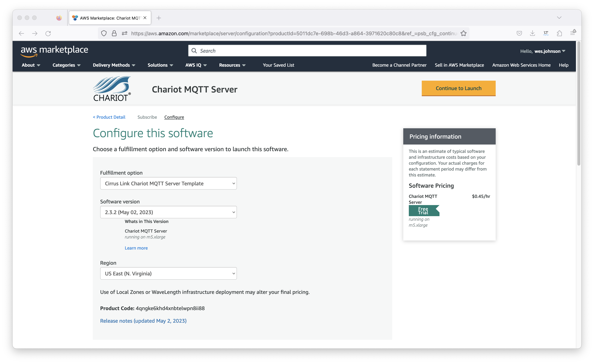The image size is (594, 364).
Task: Click the product code 4qngke6khd4xnbtelwpn8ii88
Action: [x=170, y=308]
